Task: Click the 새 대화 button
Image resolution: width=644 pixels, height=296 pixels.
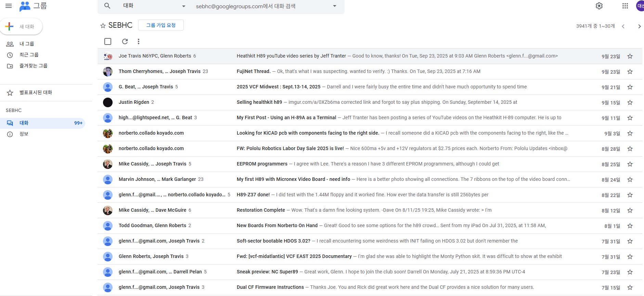Action: pos(21,26)
